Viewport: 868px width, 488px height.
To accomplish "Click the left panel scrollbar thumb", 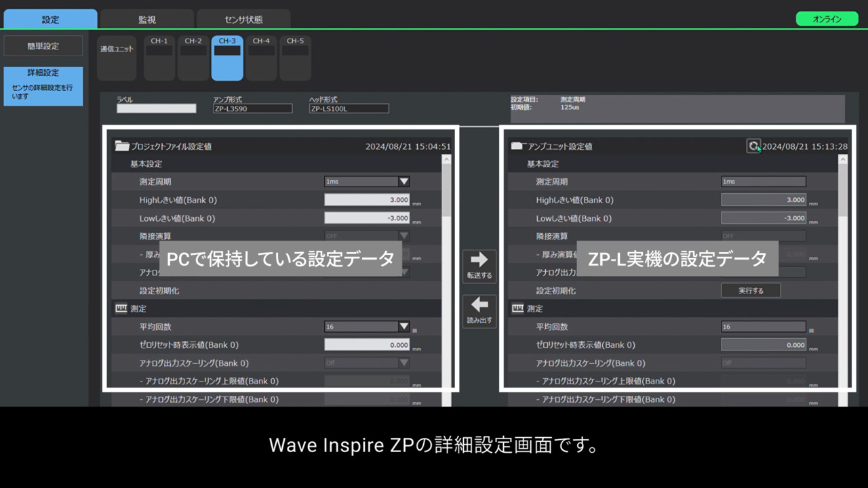I will pos(446,190).
